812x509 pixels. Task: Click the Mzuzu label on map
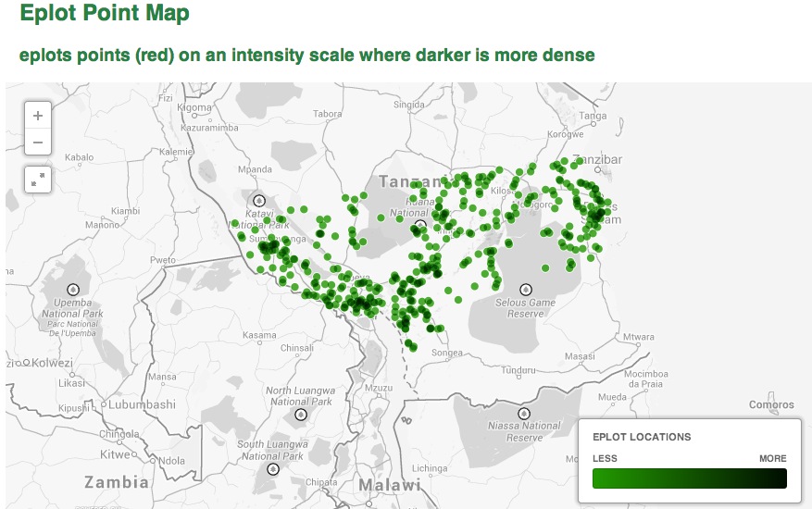coord(379,388)
